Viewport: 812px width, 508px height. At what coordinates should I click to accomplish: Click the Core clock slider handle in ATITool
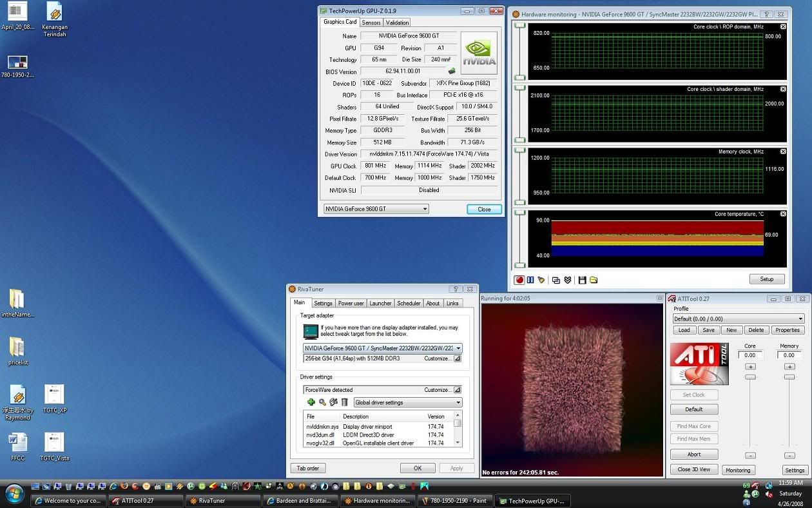point(750,376)
